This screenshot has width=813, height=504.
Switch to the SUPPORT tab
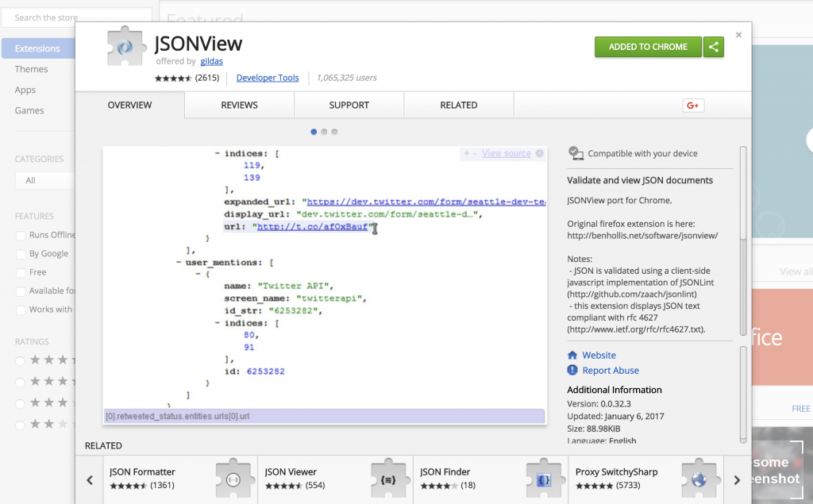point(349,106)
